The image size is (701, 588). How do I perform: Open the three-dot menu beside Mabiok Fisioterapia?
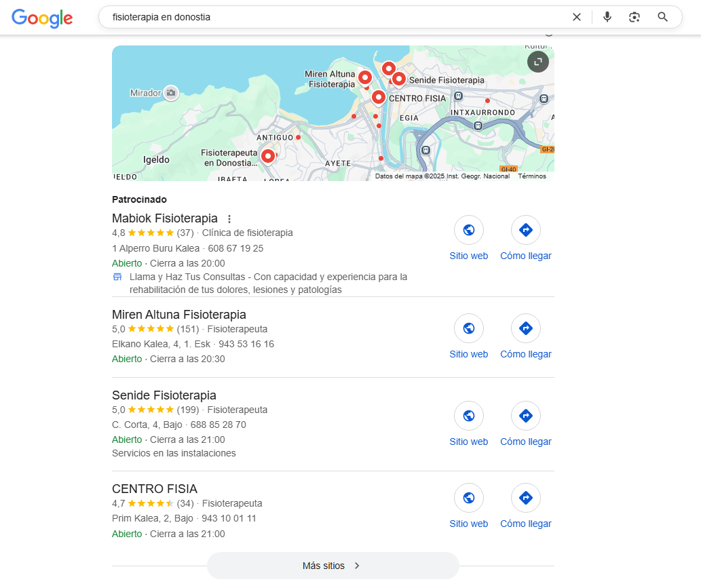tap(229, 219)
